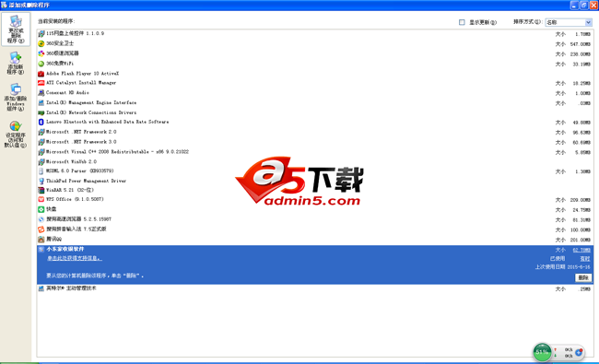This screenshot has width=599, height=364.
Task: Click the 547.00MB size of 360安全卫士
Action: (581, 44)
